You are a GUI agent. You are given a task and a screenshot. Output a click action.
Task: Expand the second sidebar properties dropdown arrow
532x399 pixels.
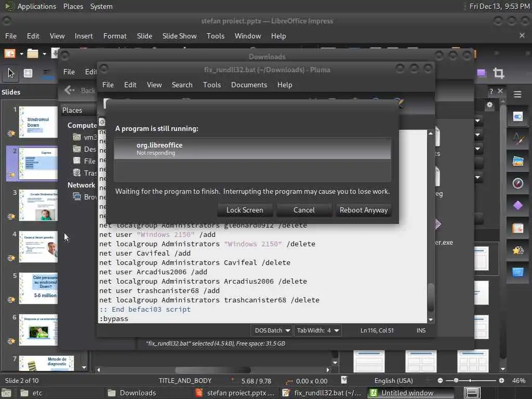tap(478, 135)
